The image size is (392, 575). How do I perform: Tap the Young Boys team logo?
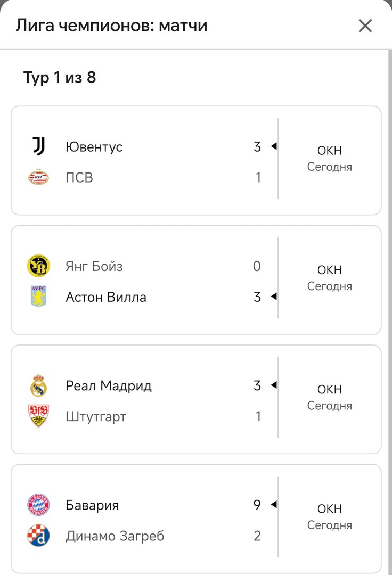[x=38, y=266]
